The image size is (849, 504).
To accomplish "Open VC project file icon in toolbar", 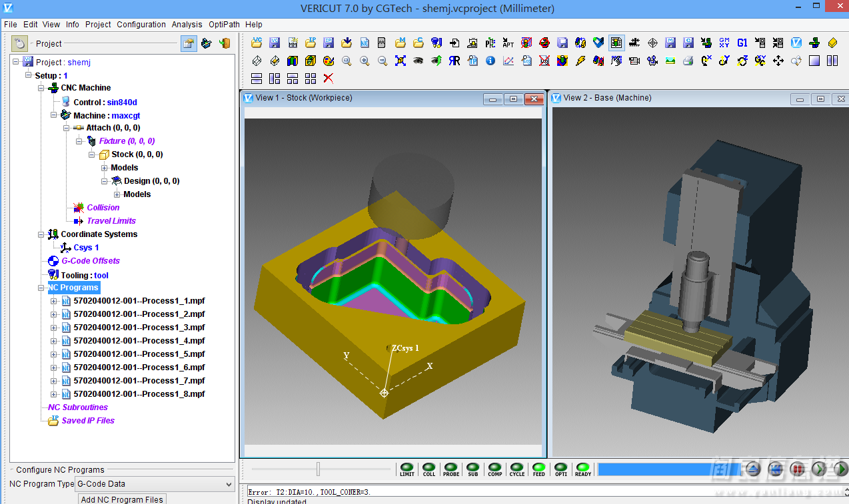I will (257, 43).
